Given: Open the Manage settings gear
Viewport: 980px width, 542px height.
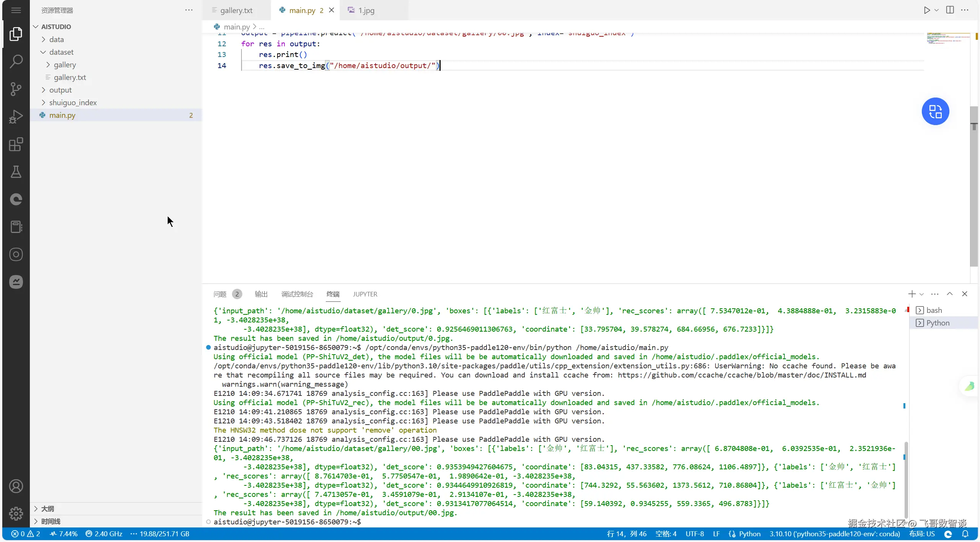Looking at the screenshot, I should tap(16, 514).
